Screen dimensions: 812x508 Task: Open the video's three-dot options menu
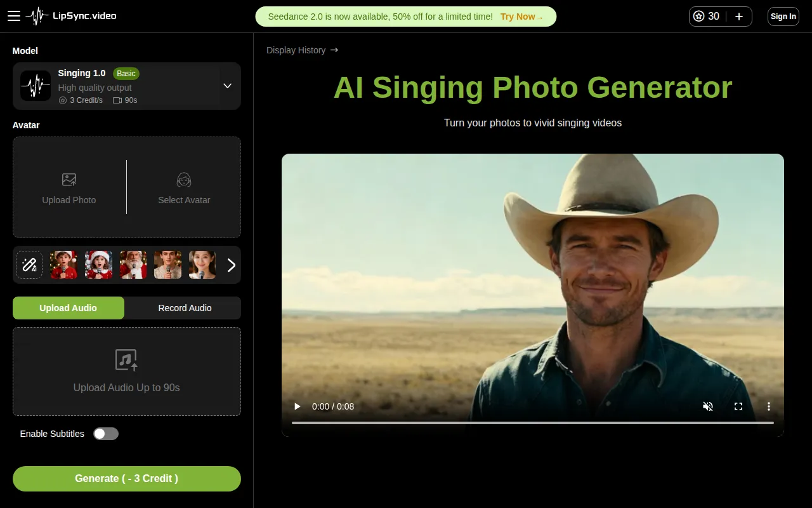tap(769, 406)
